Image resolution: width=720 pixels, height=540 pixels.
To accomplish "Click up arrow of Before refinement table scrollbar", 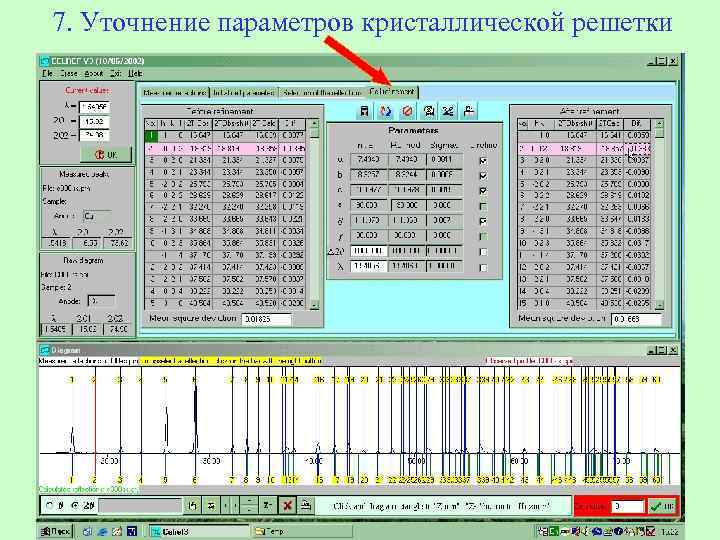I will point(314,124).
